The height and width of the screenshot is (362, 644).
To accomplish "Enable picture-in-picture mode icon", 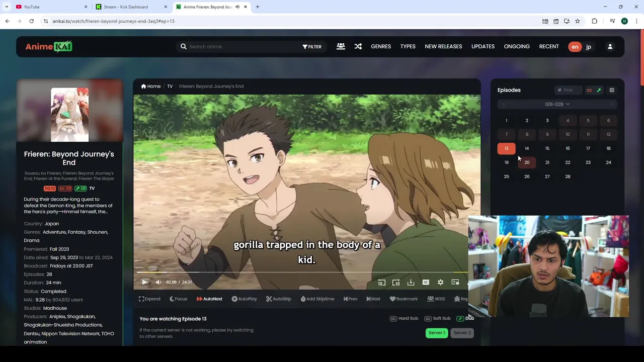I will pyautogui.click(x=455, y=283).
